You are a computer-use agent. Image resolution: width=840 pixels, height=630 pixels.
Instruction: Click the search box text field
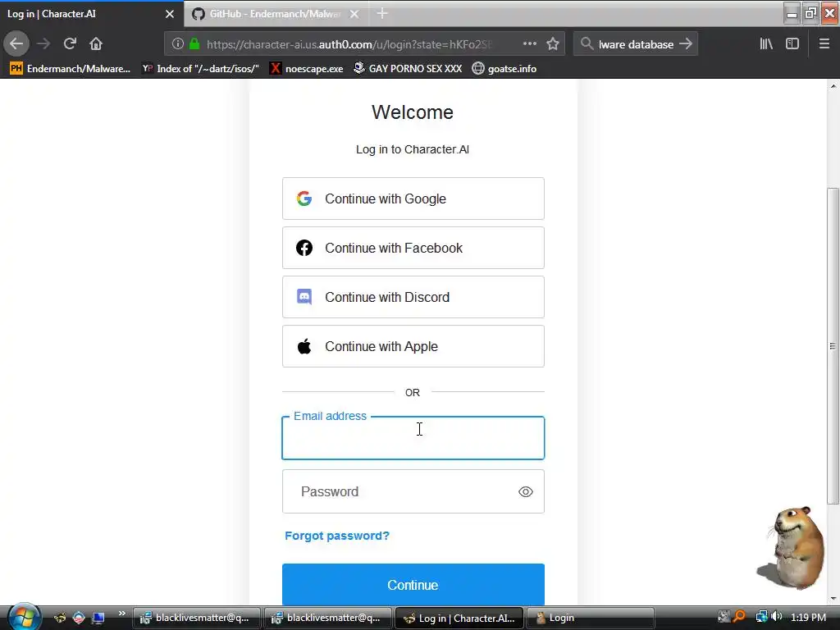click(636, 44)
